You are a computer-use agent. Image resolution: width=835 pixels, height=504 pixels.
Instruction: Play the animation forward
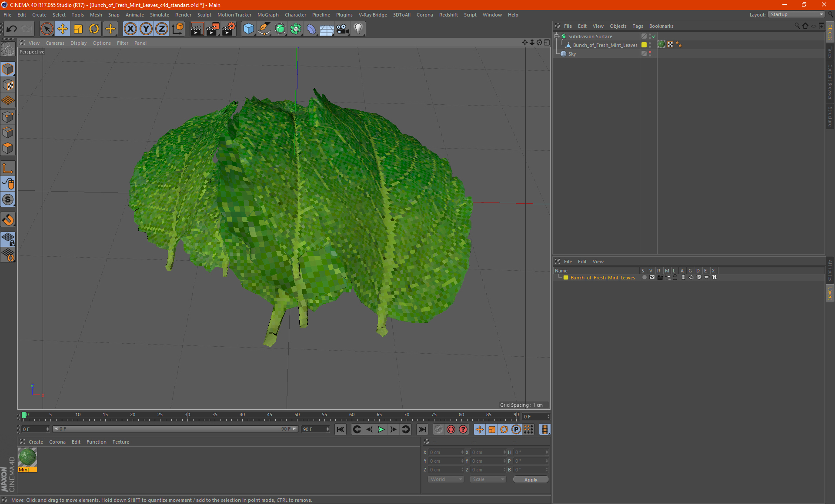(x=381, y=429)
